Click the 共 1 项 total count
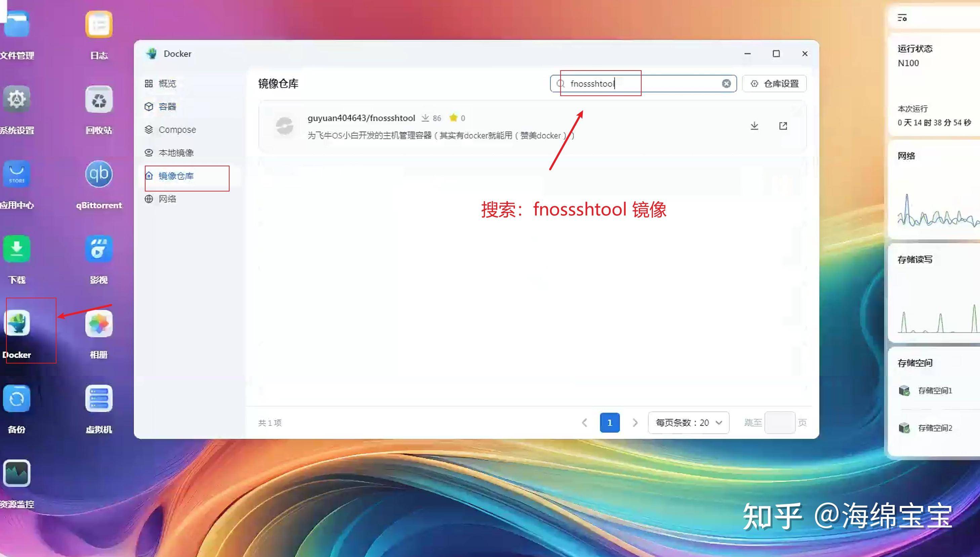This screenshot has width=980, height=557. [270, 423]
